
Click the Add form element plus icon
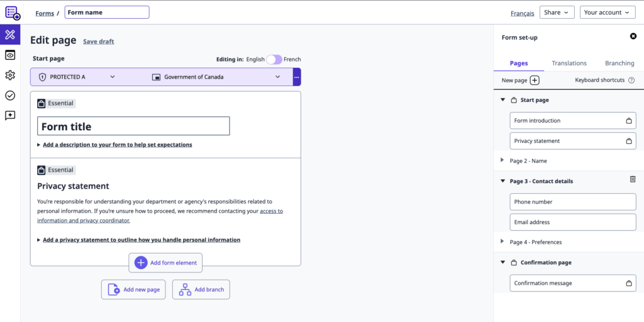point(141,263)
